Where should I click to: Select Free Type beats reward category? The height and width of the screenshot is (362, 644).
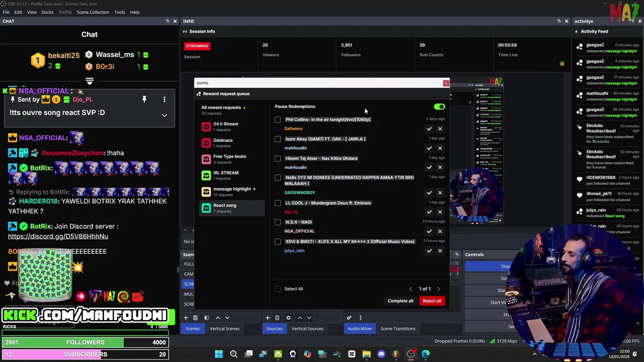(x=232, y=159)
